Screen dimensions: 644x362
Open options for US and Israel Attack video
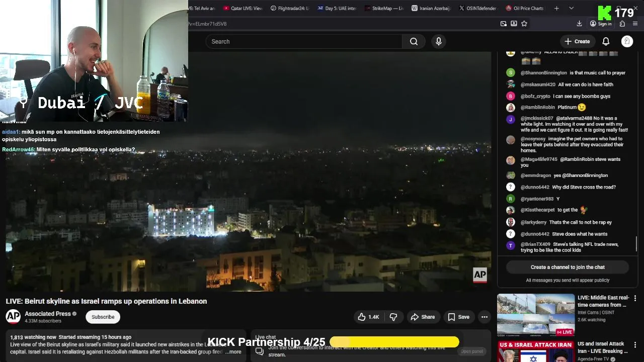[635, 345]
